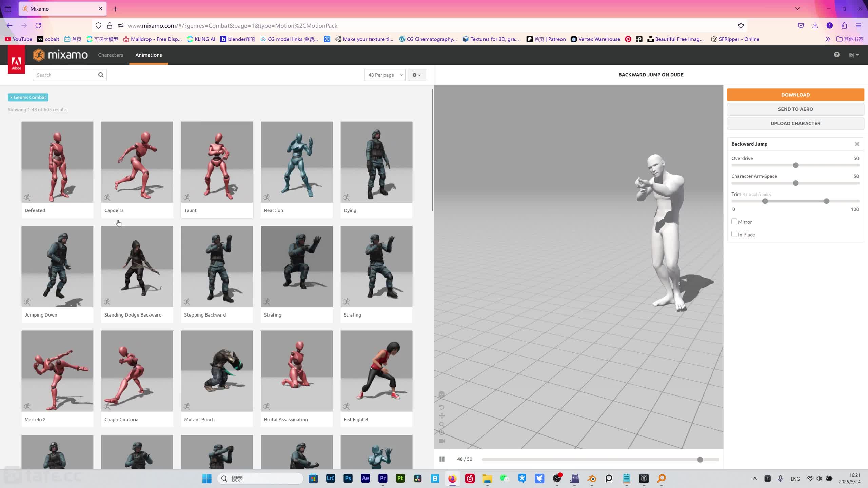Click the Mixamo logo
The height and width of the screenshot is (488, 868).
(x=60, y=55)
